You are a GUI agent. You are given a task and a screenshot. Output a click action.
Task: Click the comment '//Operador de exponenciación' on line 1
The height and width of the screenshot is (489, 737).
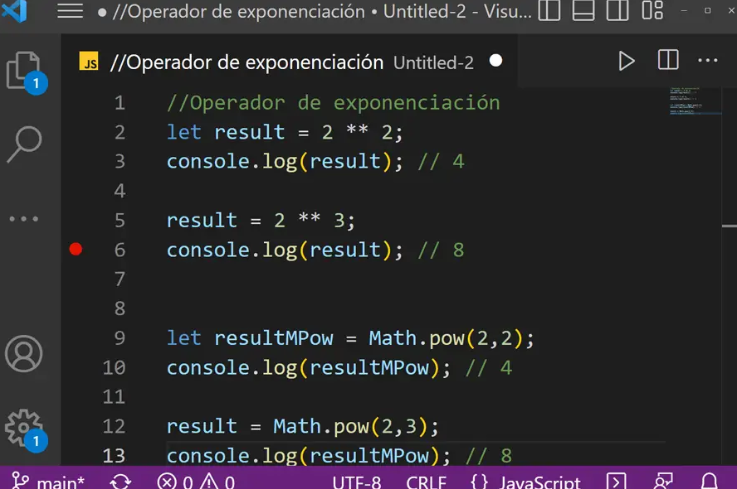tap(333, 103)
